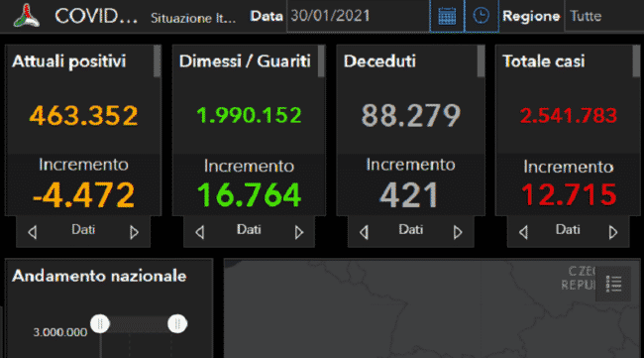Previous arrow under Totale casi card
The width and height of the screenshot is (644, 358).
point(523,232)
